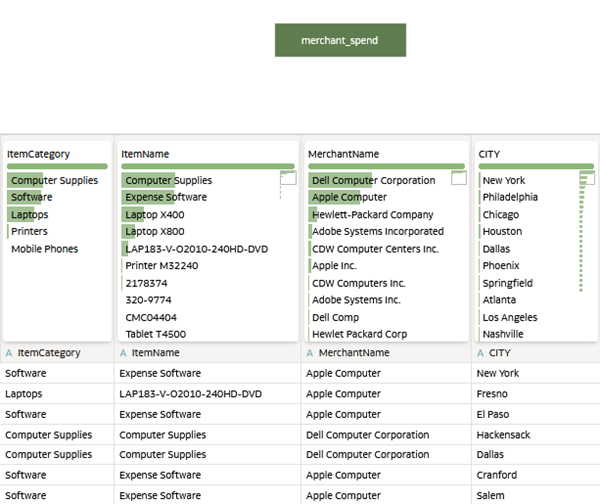Viewport: 600px width, 504px height.
Task: Select the CMC04404 item value
Action: point(151,317)
